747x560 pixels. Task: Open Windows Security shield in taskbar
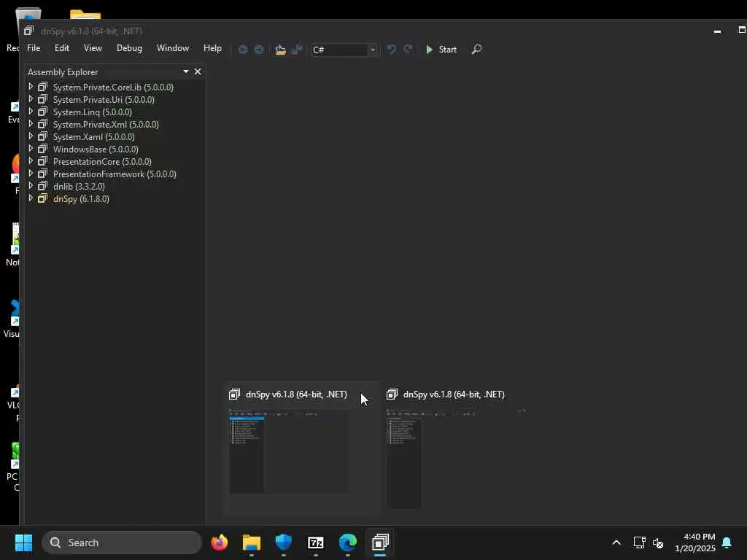(284, 542)
